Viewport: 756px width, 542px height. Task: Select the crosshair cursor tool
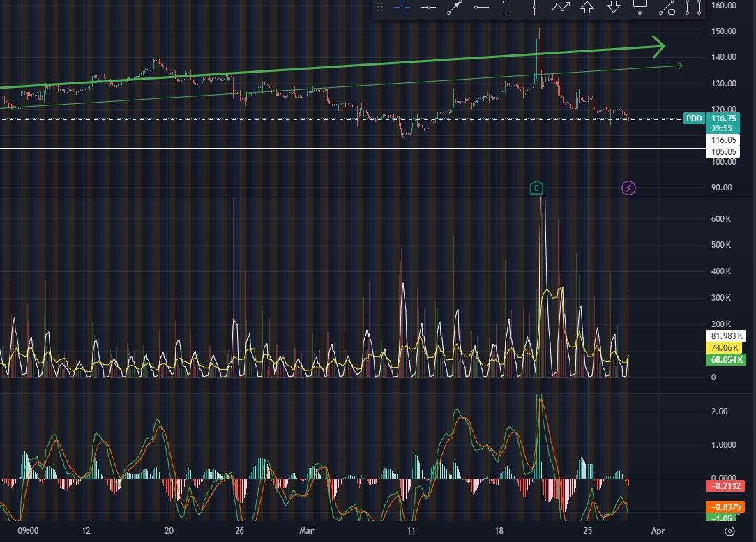coord(402,7)
